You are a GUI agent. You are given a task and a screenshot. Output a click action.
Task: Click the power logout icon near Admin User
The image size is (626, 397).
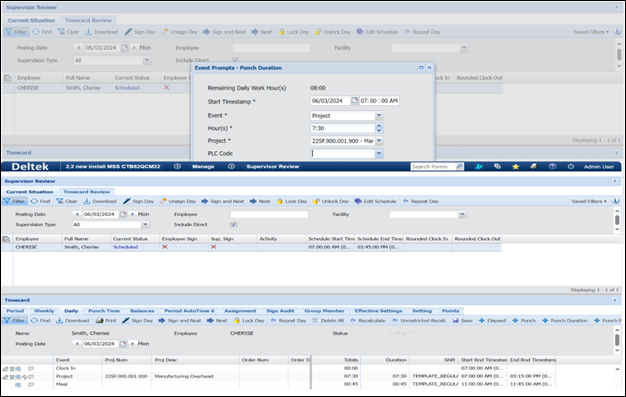pos(571,167)
